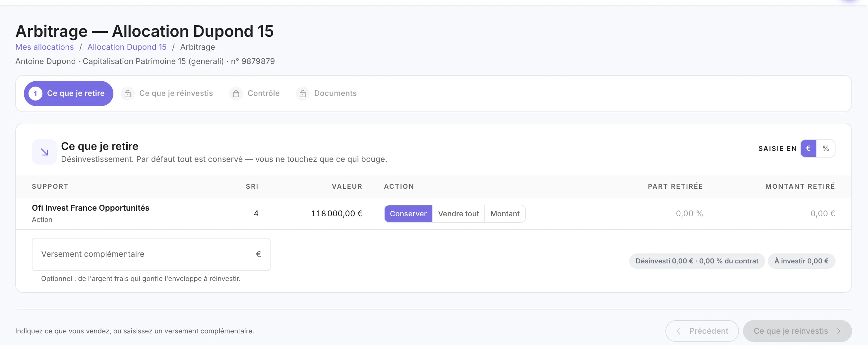Click the Arbitrage breadcrumb text

point(198,47)
